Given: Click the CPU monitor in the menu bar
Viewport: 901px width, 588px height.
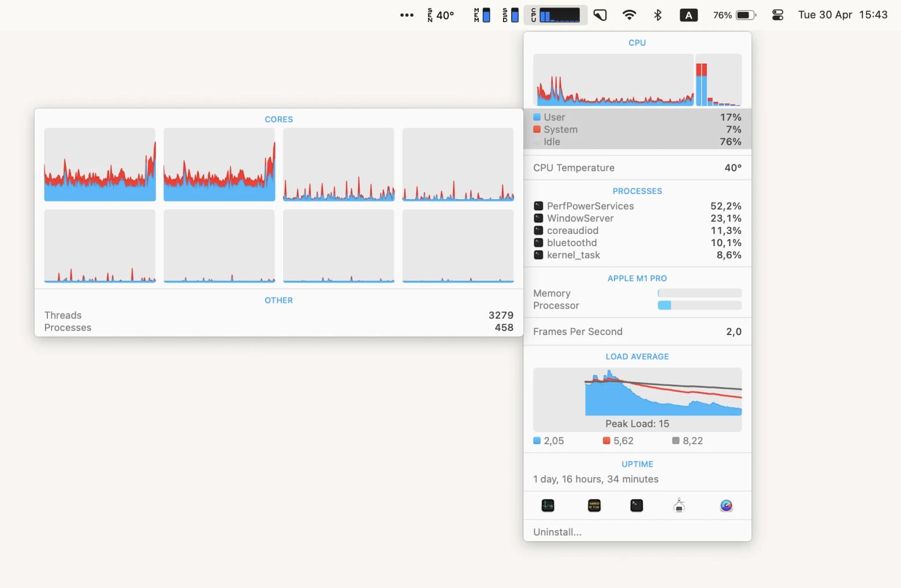Looking at the screenshot, I should click(x=555, y=15).
